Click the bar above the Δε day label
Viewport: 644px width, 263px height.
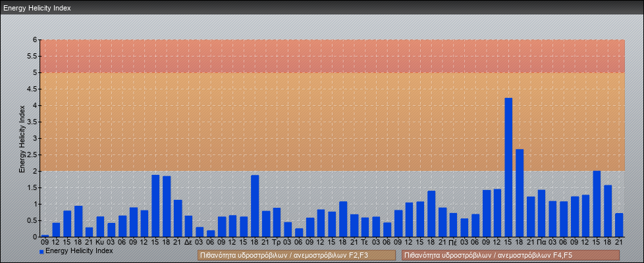click(188, 226)
